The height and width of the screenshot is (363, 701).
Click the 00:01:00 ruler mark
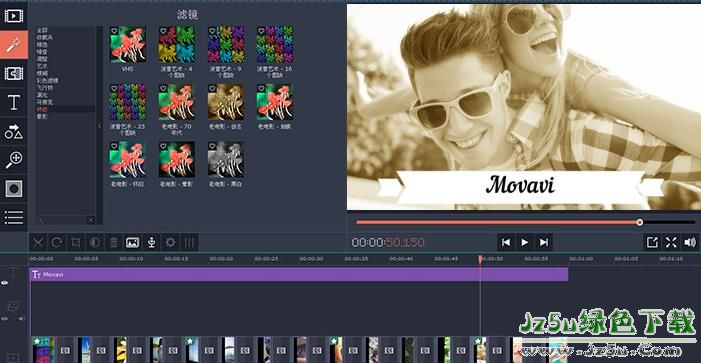(x=581, y=259)
